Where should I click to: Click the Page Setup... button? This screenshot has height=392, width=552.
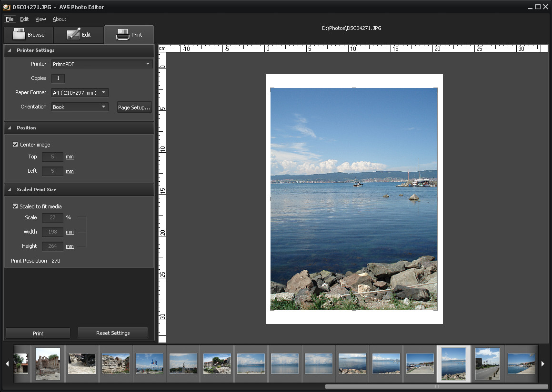point(134,107)
